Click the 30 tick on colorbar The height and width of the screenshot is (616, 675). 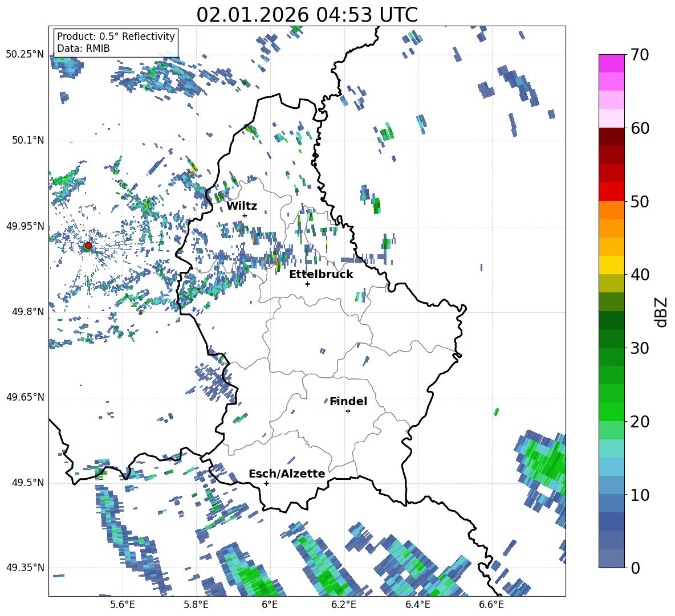click(640, 348)
